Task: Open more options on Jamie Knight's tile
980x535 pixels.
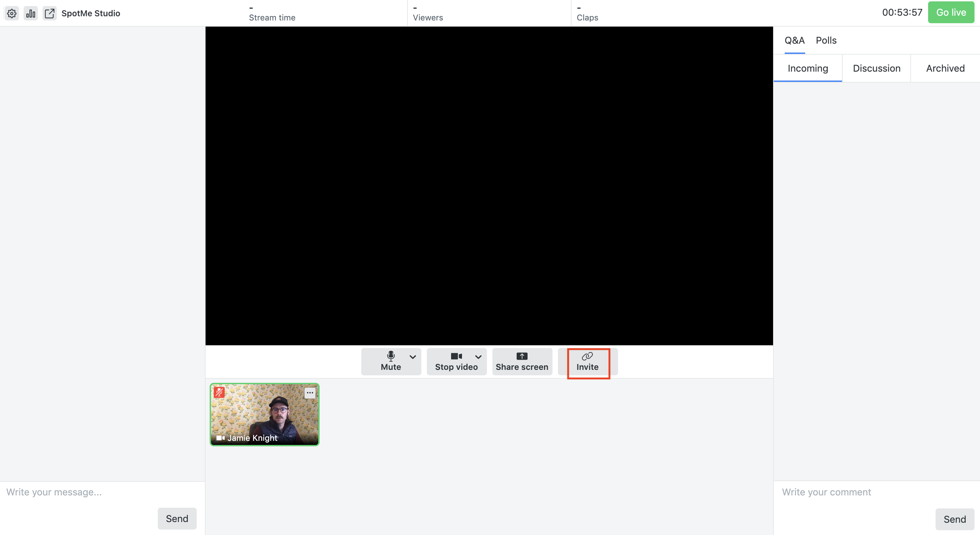Action: pos(310,393)
